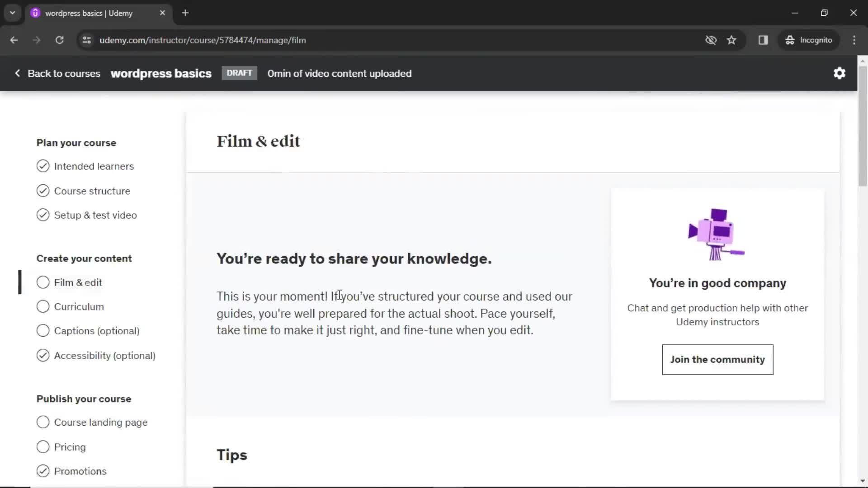Click the settings gear icon

(x=840, y=73)
